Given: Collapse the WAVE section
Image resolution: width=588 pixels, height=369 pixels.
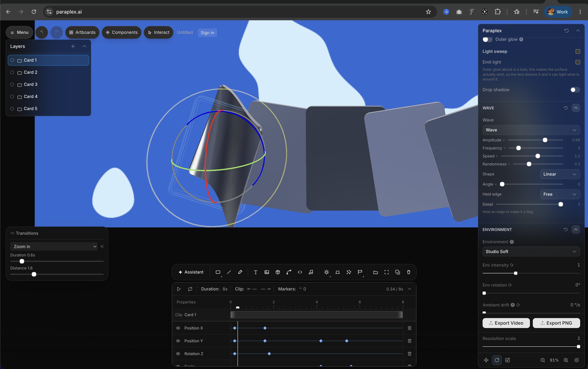Looking at the screenshot, I should [x=576, y=108].
